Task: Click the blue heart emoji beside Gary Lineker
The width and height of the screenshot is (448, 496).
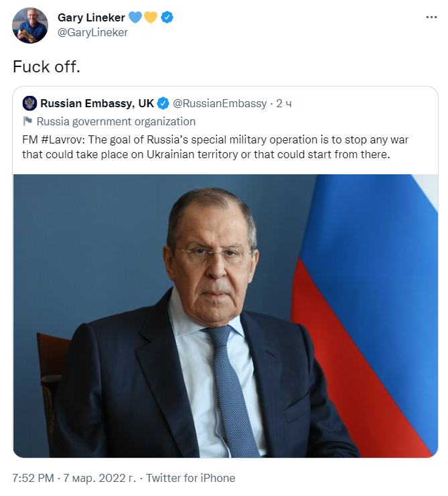Action: [x=135, y=17]
